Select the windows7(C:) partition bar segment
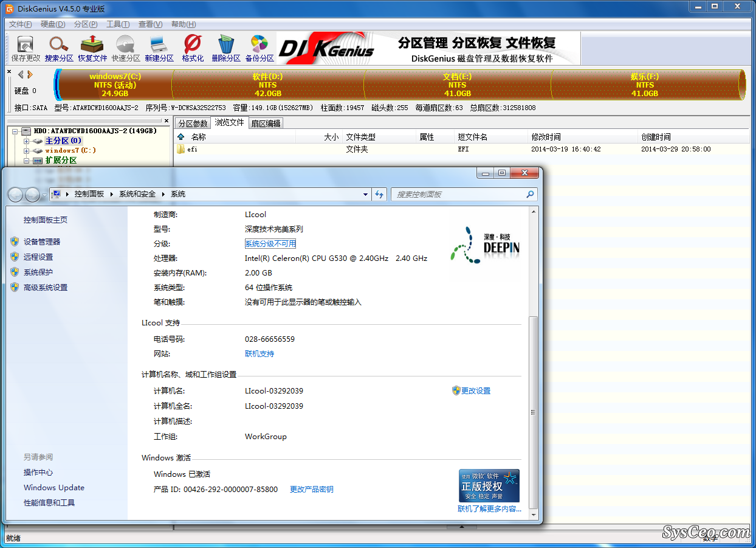 pyautogui.click(x=115, y=85)
